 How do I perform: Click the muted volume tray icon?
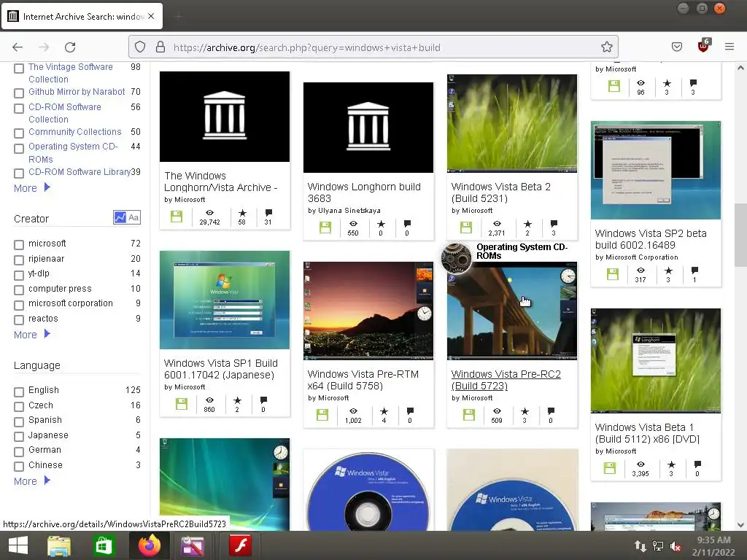point(676,546)
